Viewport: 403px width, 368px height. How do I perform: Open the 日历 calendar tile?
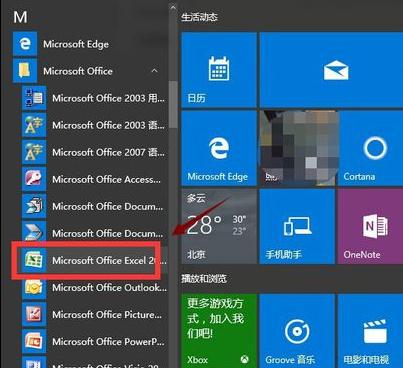coord(219,70)
